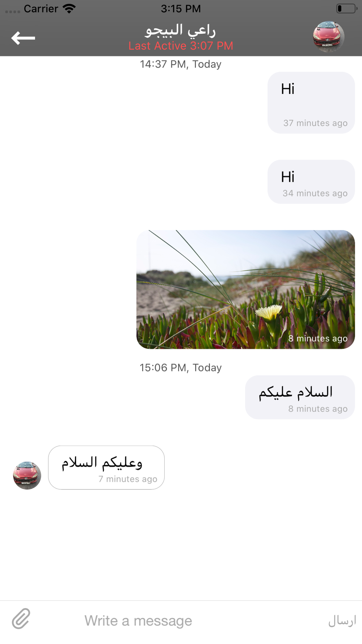Tap the red car avatar in header
Image resolution: width=362 pixels, height=644 pixels.
(x=328, y=37)
